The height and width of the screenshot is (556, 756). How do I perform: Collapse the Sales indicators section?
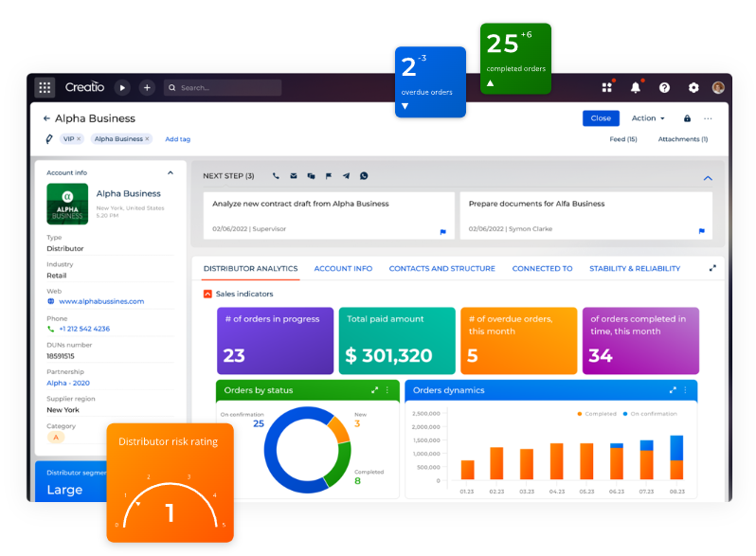click(x=207, y=294)
